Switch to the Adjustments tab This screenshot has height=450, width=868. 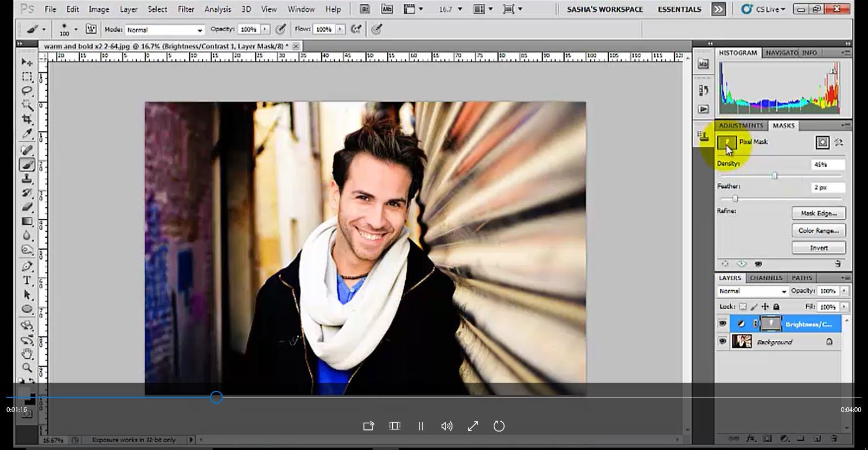(741, 125)
